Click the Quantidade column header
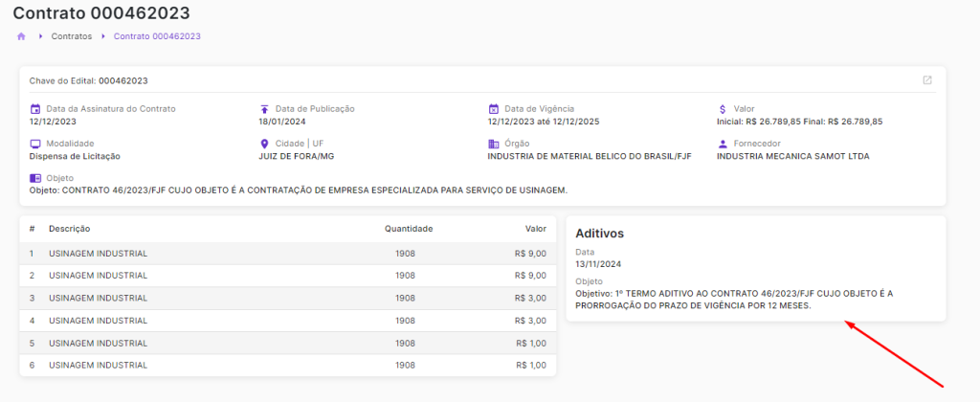980x402 pixels. point(409,229)
